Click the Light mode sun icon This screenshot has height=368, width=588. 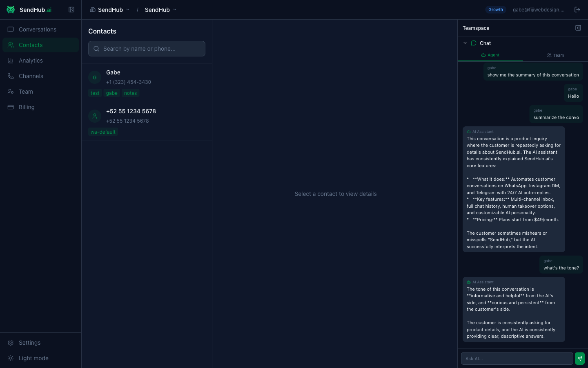11,358
